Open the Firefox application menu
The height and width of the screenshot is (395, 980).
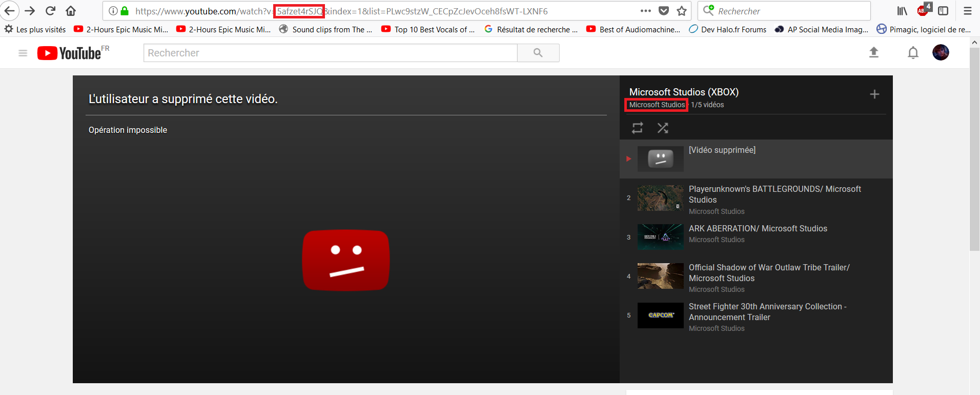click(x=968, y=11)
